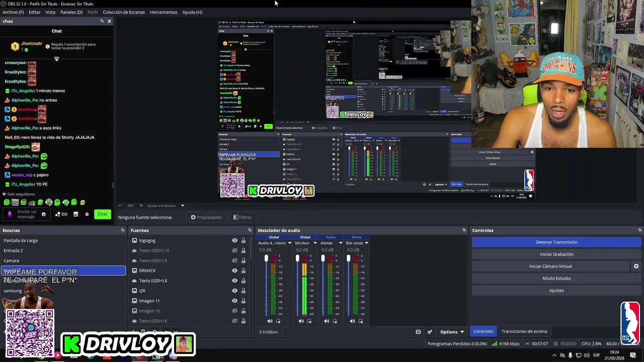The image size is (644, 362).
Task: Show the Texto (GDI+) 10 source
Action: [x=234, y=250]
